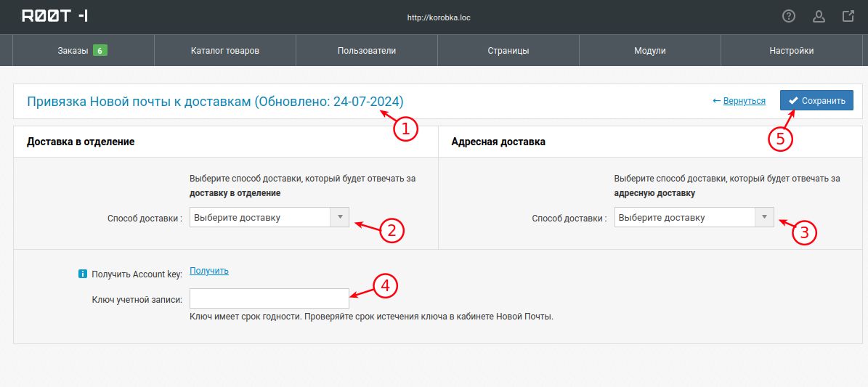Click the Привязка Новой почты page title

[215, 102]
